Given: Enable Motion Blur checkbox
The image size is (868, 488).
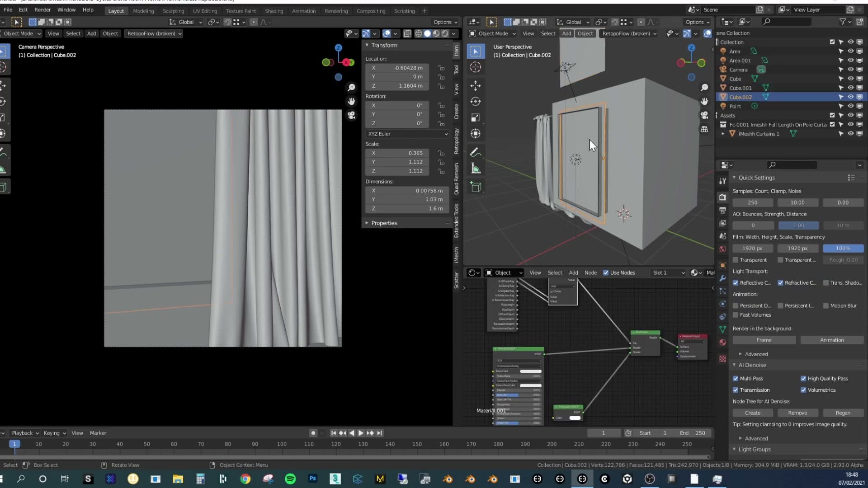Looking at the screenshot, I should pyautogui.click(x=826, y=306).
